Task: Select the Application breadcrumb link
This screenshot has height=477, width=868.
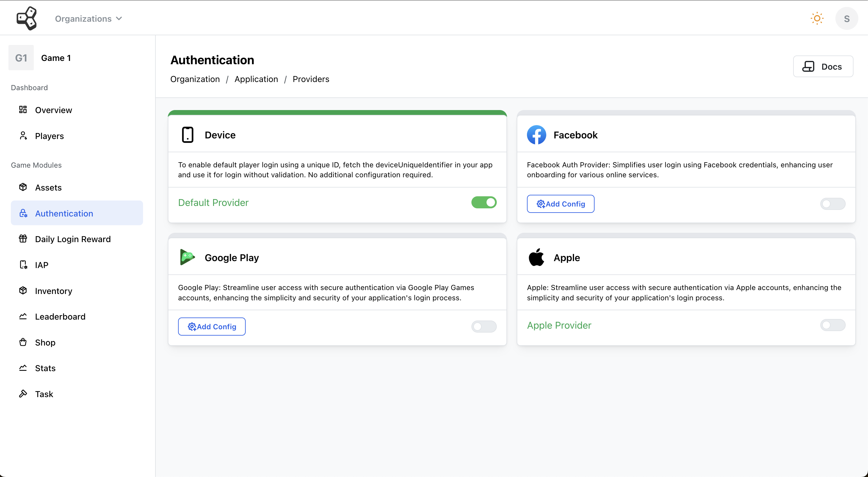Action: [256, 79]
